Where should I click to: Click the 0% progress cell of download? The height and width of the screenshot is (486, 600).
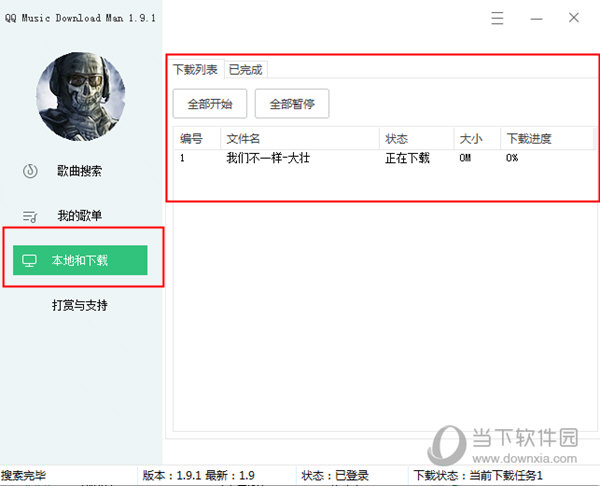[512, 158]
